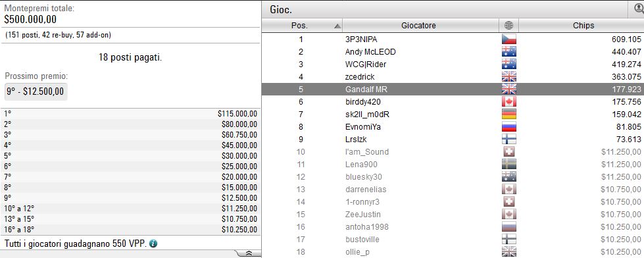Screen dimensions: 644x258
Task: Sort by Pos. column arrow
Action: 337,26
